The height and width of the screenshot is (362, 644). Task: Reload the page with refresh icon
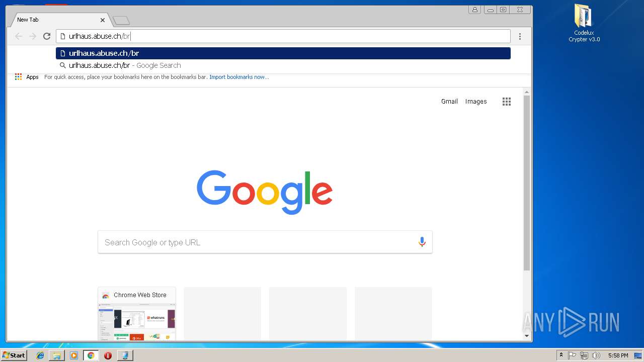pos(47,36)
